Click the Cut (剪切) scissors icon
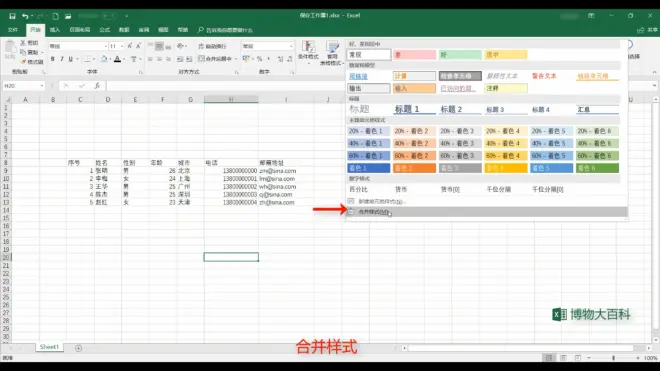The height and width of the screenshot is (371, 660). (23, 43)
